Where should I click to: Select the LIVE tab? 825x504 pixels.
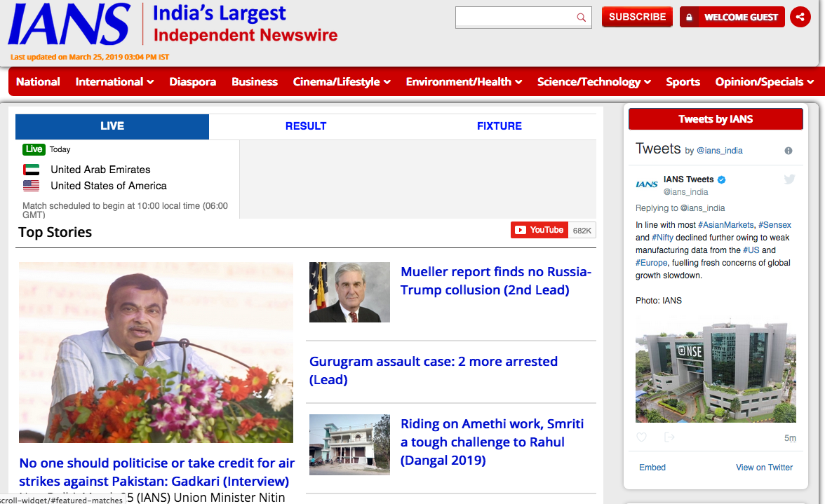(x=112, y=126)
